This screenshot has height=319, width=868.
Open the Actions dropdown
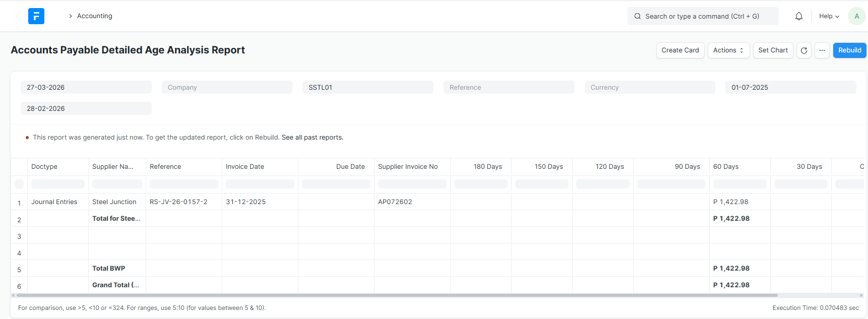click(728, 50)
